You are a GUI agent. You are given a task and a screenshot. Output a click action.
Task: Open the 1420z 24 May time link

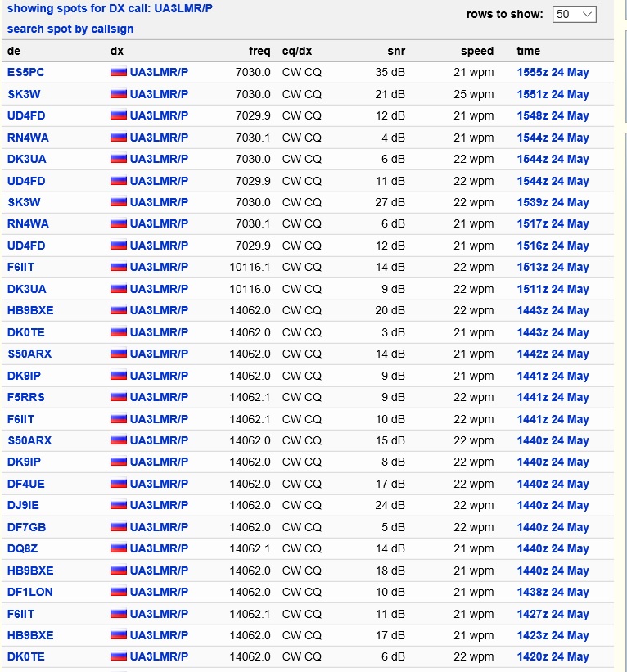point(553,656)
